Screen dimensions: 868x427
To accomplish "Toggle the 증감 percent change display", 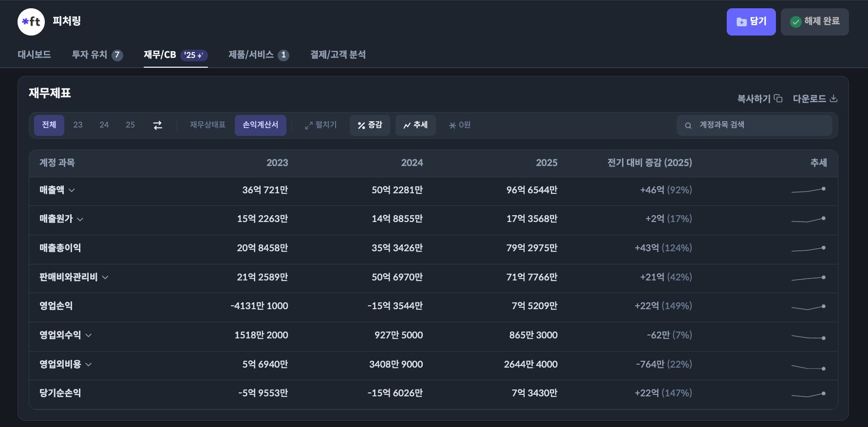I will click(x=370, y=125).
